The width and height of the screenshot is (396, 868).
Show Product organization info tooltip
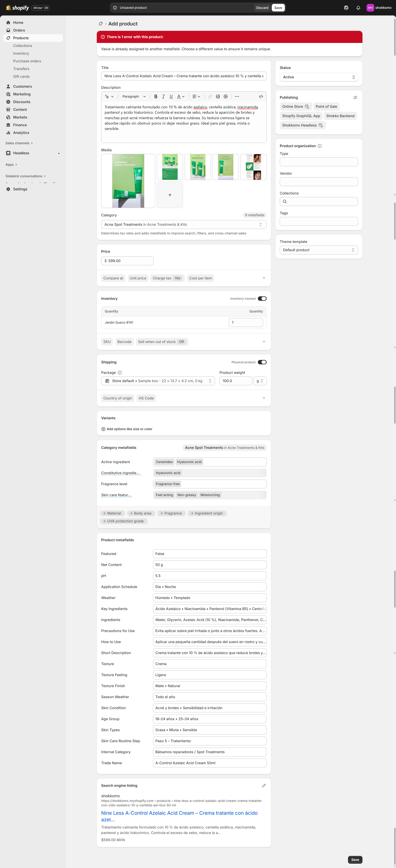320,146
